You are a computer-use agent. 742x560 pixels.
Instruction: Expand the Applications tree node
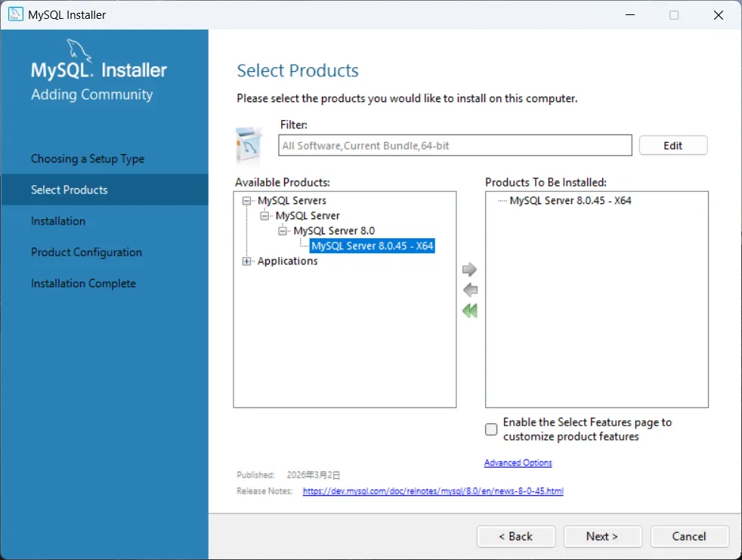coord(246,261)
